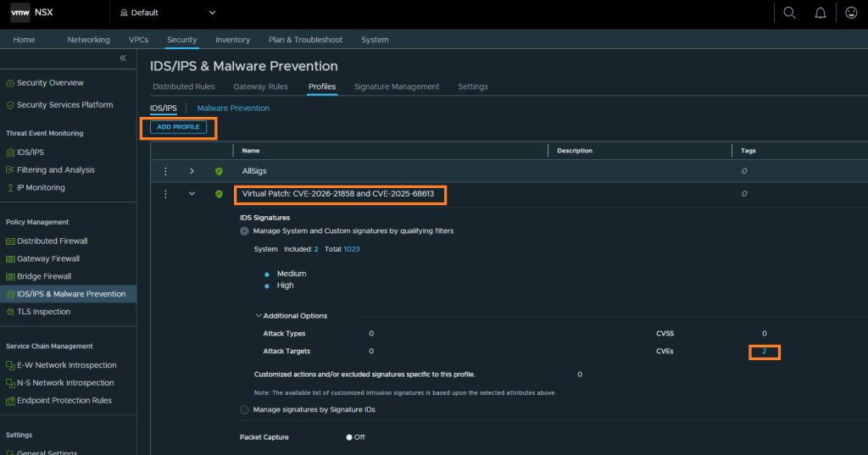
Task: Click Attack Types value 0
Action: pyautogui.click(x=371, y=334)
